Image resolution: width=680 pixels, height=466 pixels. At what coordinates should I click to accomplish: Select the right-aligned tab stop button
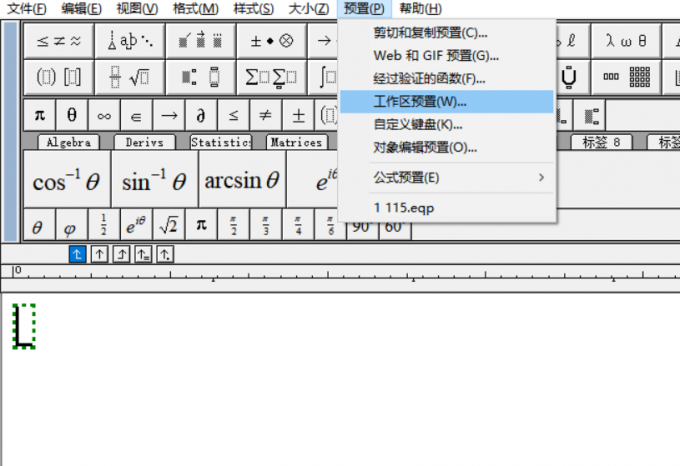[x=121, y=254]
